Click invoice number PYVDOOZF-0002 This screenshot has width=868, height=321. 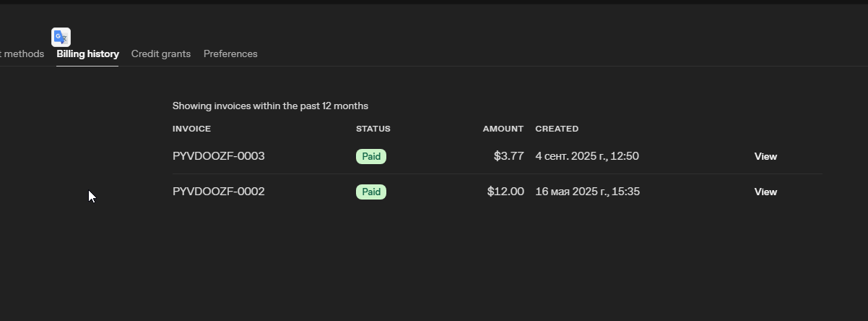click(219, 192)
